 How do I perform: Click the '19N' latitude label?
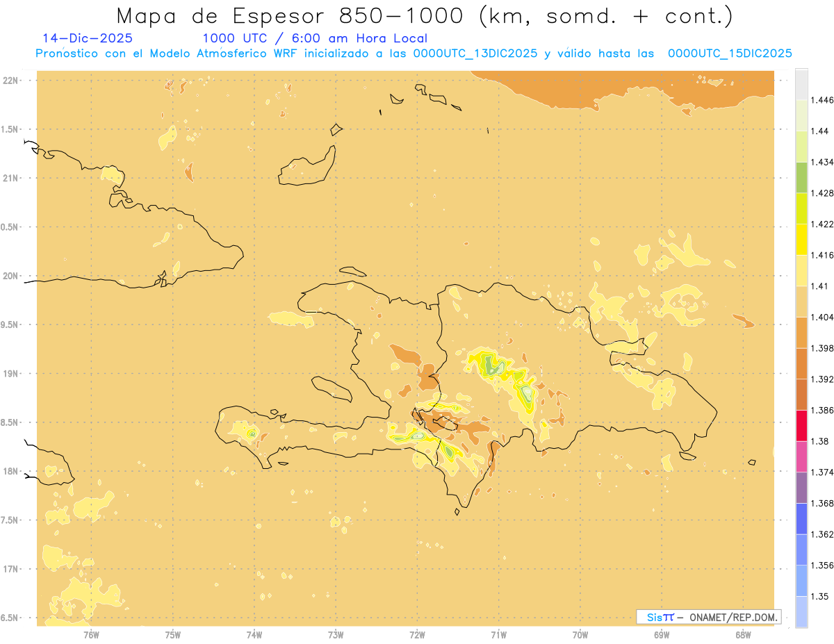(11, 374)
